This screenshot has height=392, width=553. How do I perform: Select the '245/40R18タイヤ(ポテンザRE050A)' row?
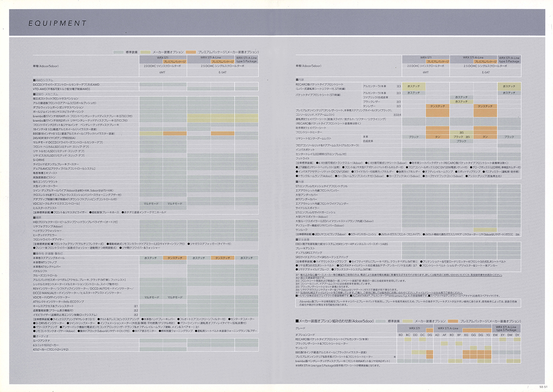pos(145,138)
